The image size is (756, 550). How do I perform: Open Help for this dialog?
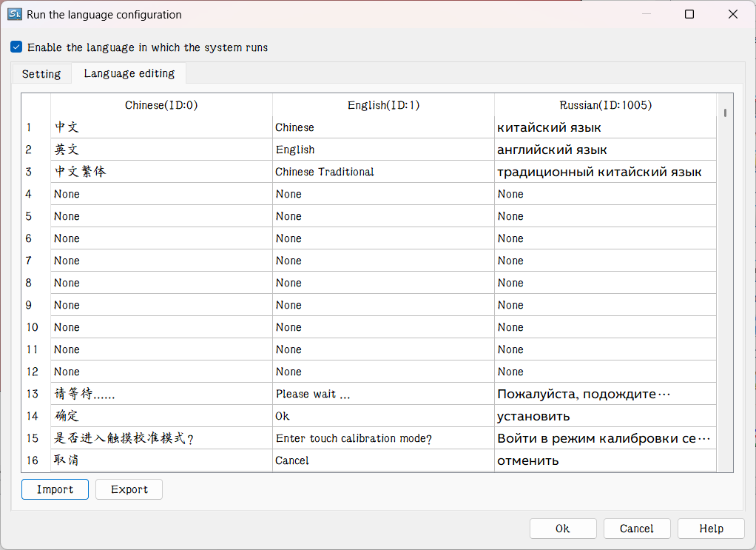(711, 529)
